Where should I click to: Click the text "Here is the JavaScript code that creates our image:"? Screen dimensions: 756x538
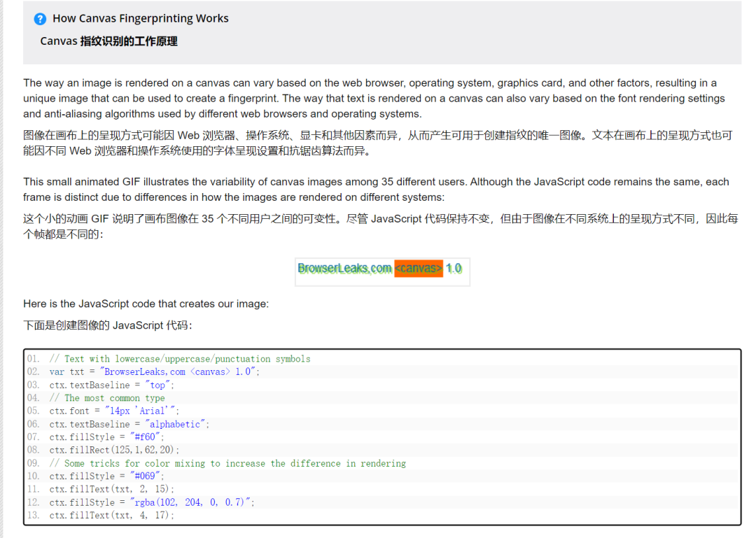[146, 304]
